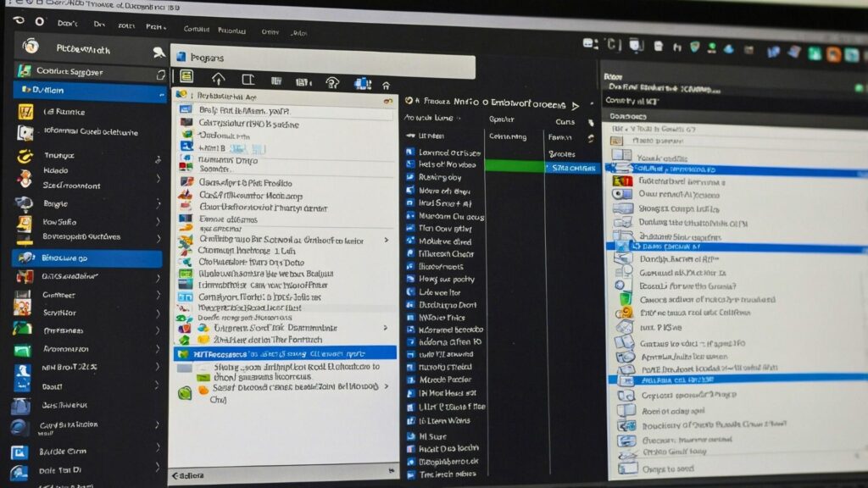Expand chevron on the 'Servitior' sidebar row
The height and width of the screenshot is (488, 868).
(x=158, y=313)
